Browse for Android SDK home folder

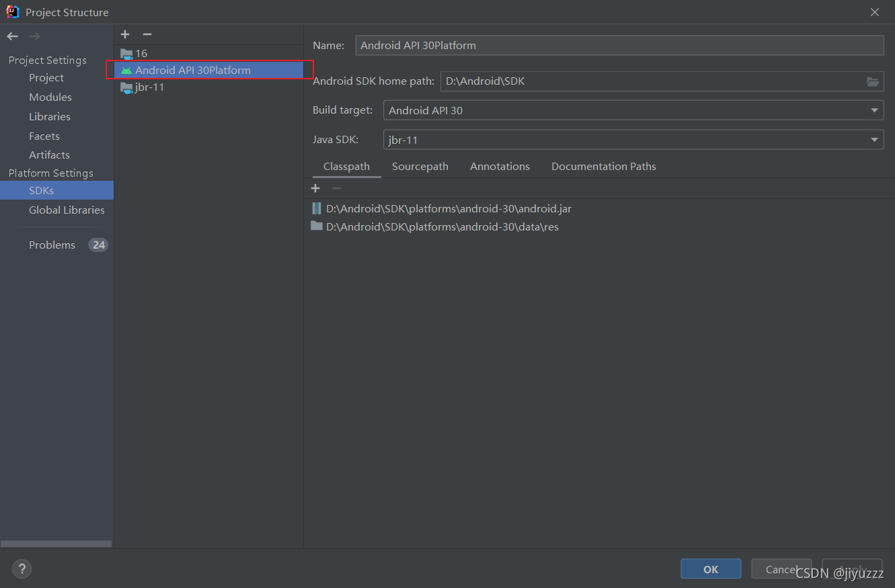coord(873,81)
